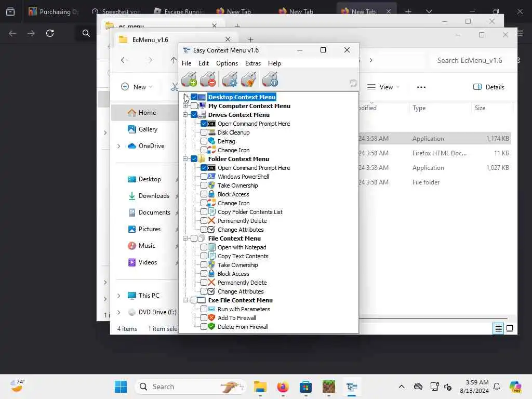Click the Context Menu Cleaner mouse icon with brush
Image resolution: width=532 pixels, height=399 pixels.
point(248,79)
